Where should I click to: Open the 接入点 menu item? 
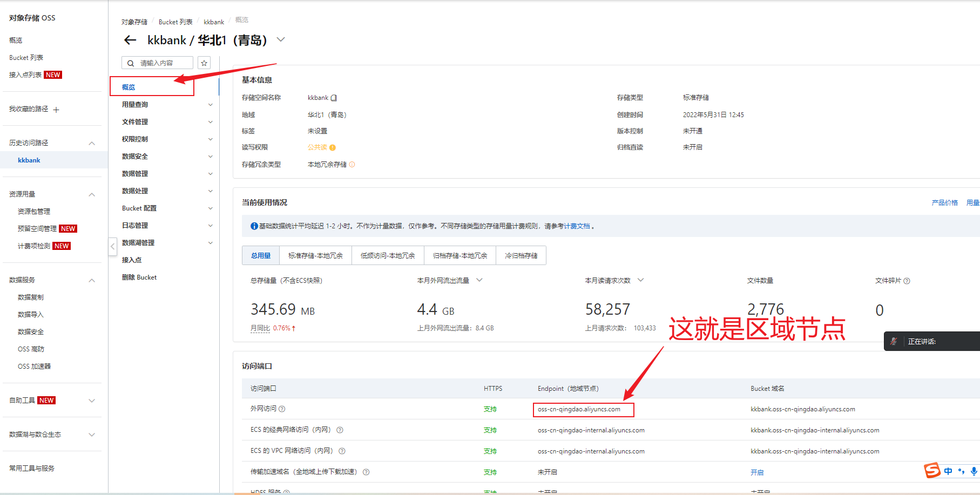[132, 260]
